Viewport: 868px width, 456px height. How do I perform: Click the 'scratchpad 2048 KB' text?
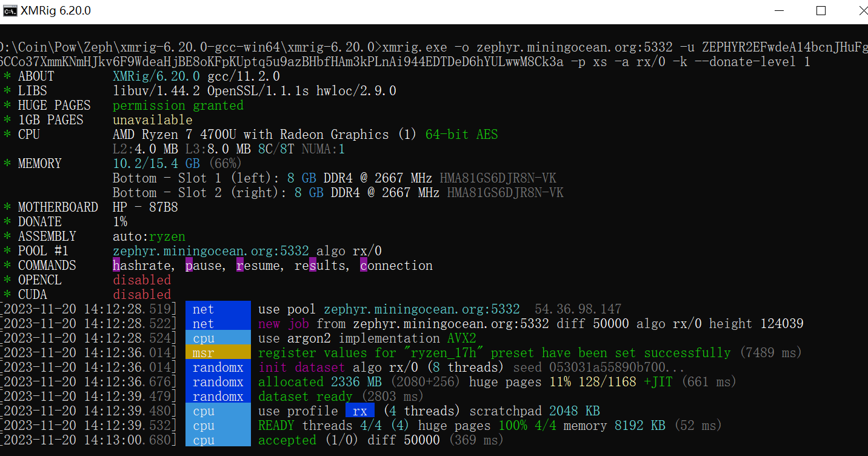(x=535, y=411)
